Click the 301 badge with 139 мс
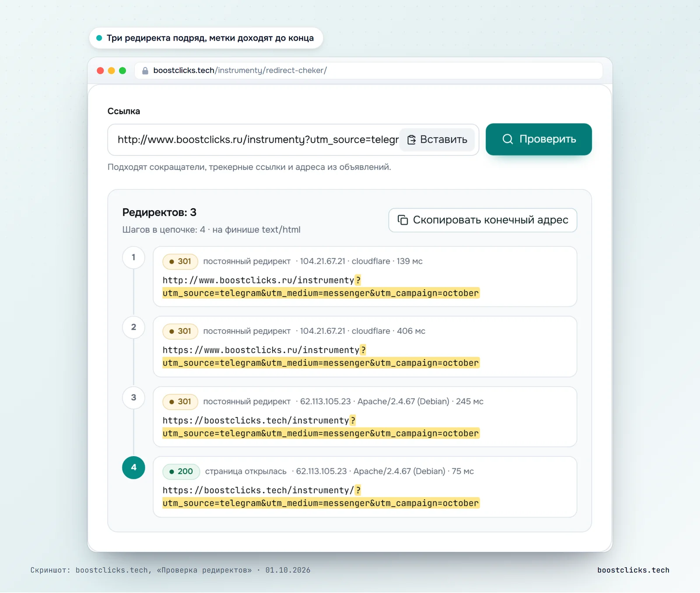This screenshot has width=700, height=593. [x=180, y=261]
